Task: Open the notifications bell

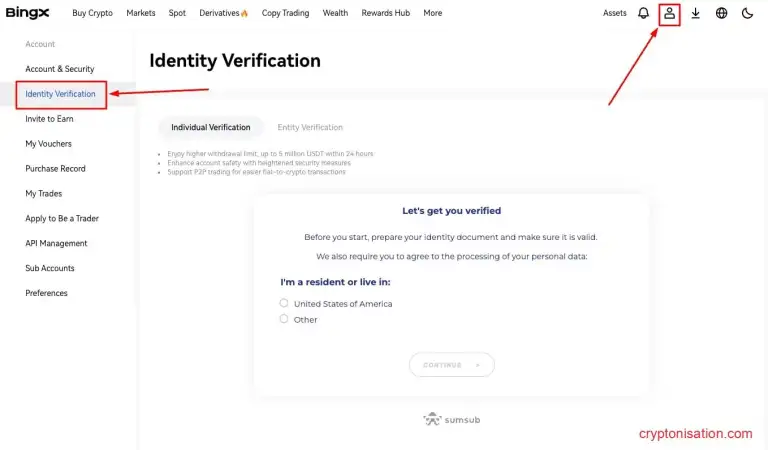Action: tap(643, 13)
